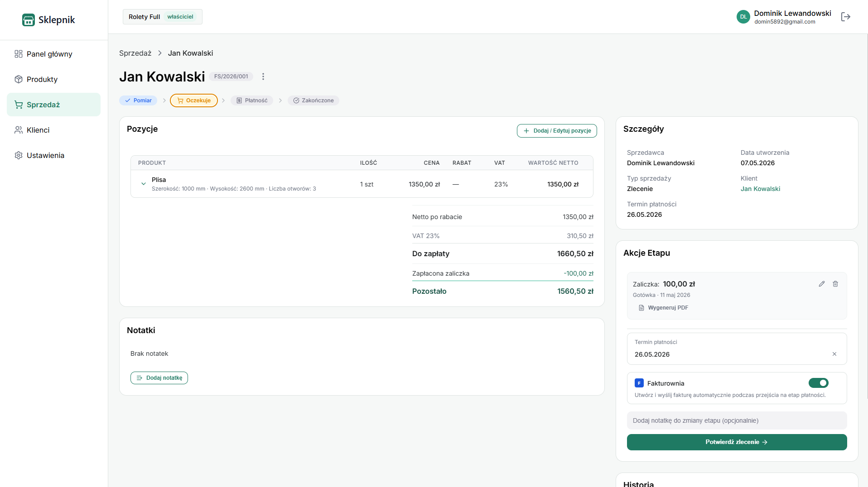Clear the Termin płatności date with X icon
868x487 pixels.
point(834,354)
